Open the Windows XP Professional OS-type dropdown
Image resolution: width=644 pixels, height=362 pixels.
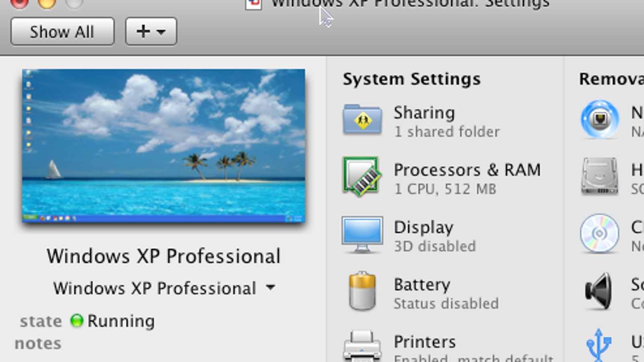pos(164,288)
